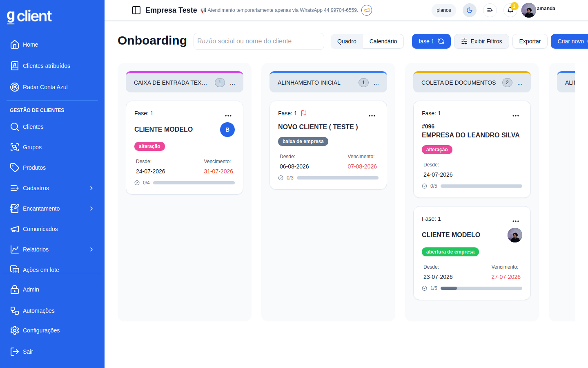Switch to the Quadro view
Screen dimensions: 588x368
coord(347,41)
